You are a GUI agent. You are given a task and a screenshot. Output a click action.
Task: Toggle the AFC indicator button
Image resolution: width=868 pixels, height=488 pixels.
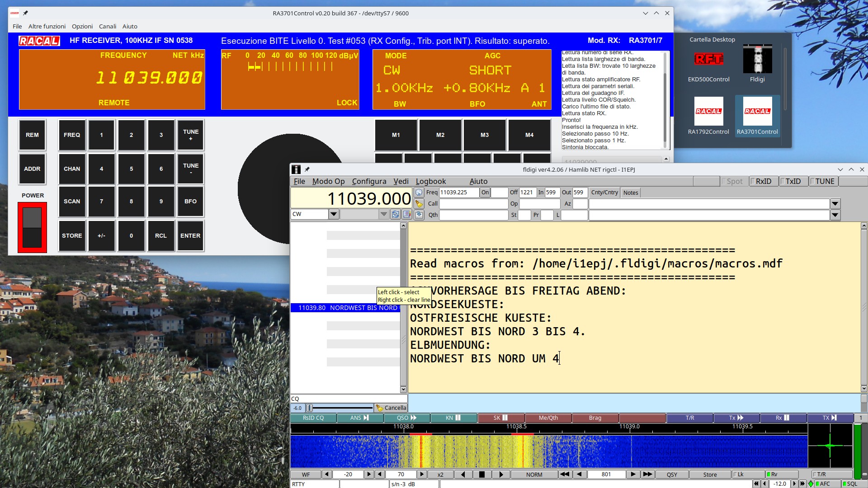(x=825, y=483)
